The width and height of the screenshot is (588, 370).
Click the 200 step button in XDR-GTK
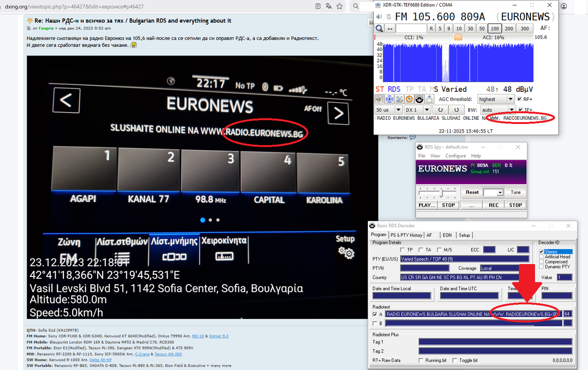point(509,28)
